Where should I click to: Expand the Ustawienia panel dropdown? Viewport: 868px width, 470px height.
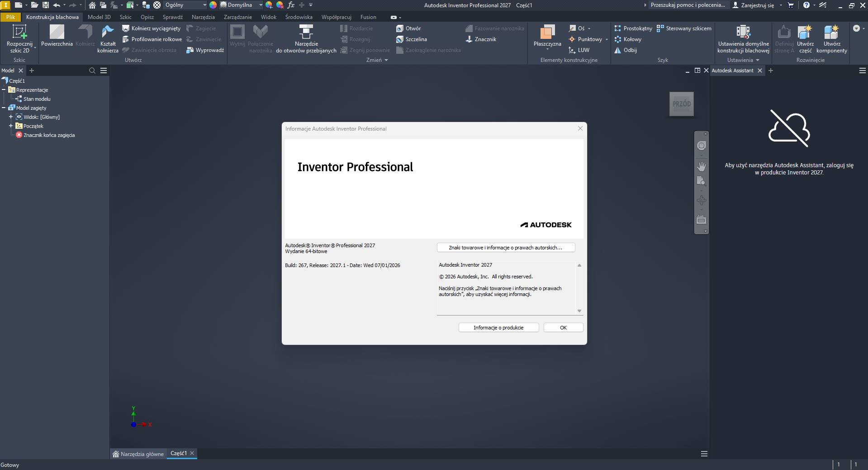743,60
